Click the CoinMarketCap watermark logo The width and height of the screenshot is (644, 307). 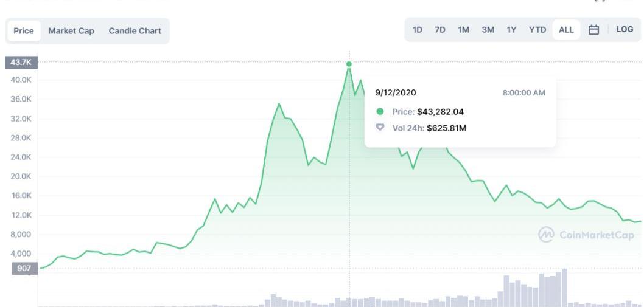click(546, 235)
